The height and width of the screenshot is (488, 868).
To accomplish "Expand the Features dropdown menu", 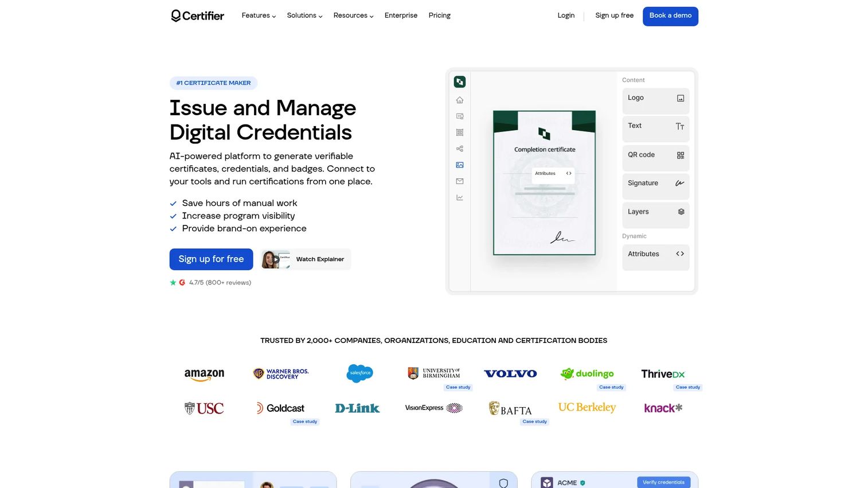I will pos(259,15).
